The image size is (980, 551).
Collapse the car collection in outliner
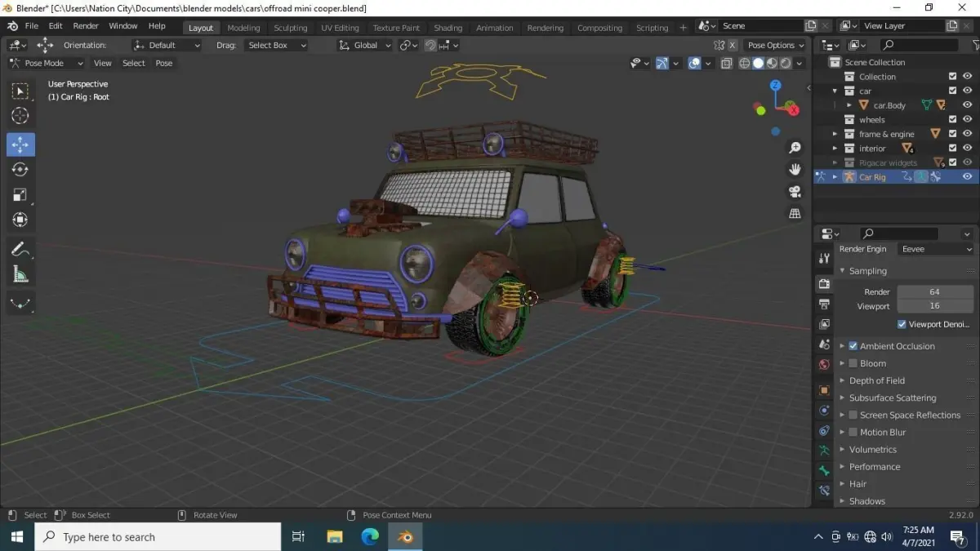tap(835, 91)
